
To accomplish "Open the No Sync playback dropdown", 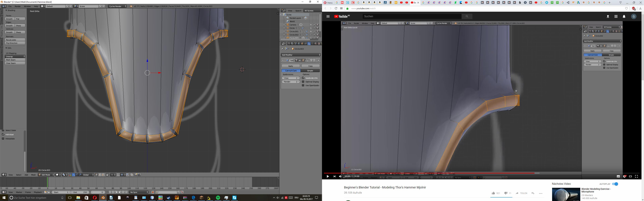I will pyautogui.click(x=139, y=192).
